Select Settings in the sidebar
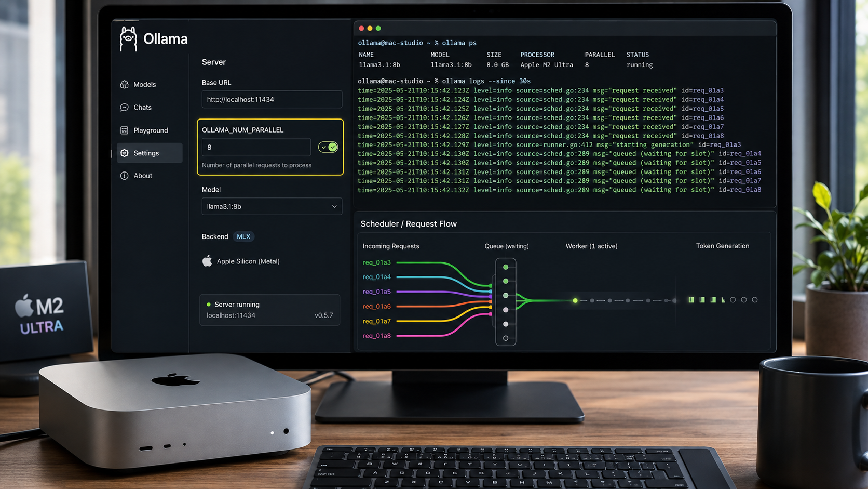Image resolution: width=868 pixels, height=489 pixels. (x=150, y=153)
